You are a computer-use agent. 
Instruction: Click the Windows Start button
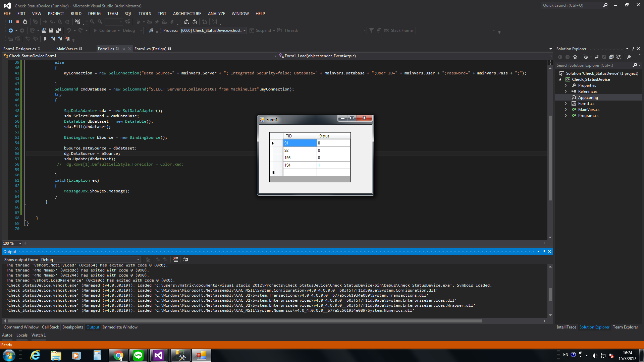click(x=9, y=355)
